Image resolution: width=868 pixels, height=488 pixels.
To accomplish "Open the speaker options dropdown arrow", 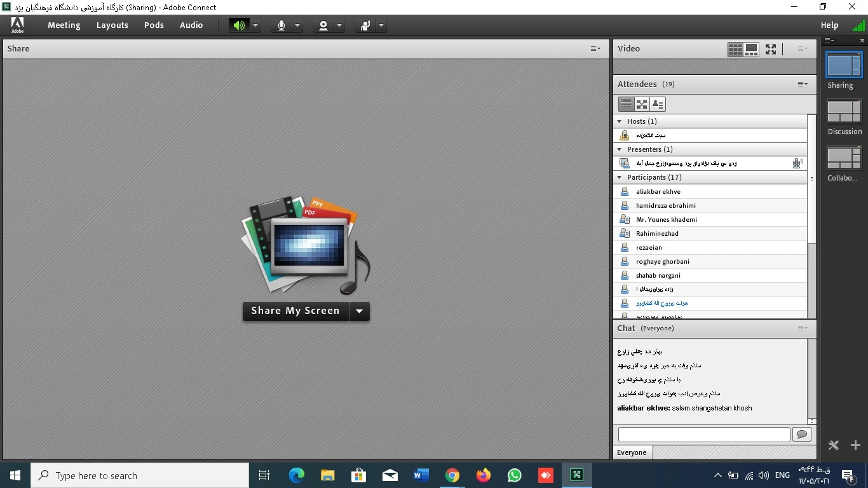I will pyautogui.click(x=255, y=25).
